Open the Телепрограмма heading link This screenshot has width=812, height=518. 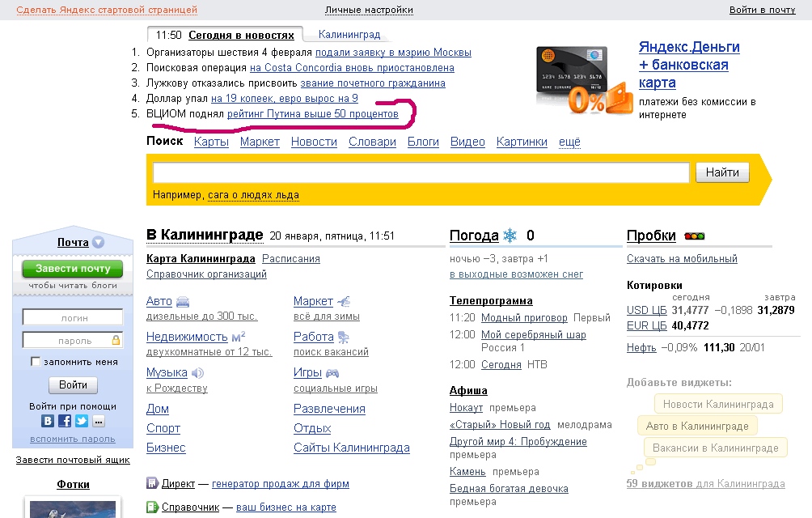[x=491, y=300]
